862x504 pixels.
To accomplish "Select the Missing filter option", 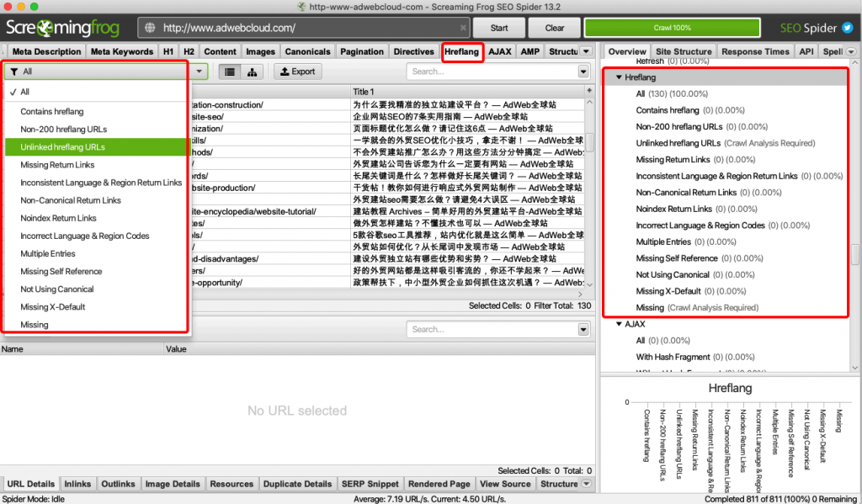I will click(96, 324).
